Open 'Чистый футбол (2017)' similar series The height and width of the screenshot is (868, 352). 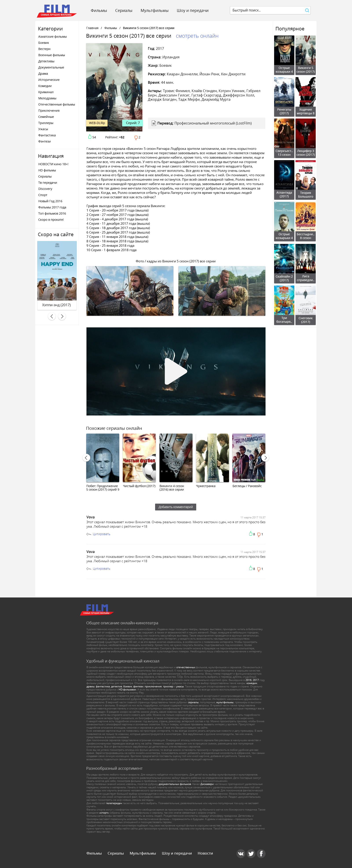point(139,458)
